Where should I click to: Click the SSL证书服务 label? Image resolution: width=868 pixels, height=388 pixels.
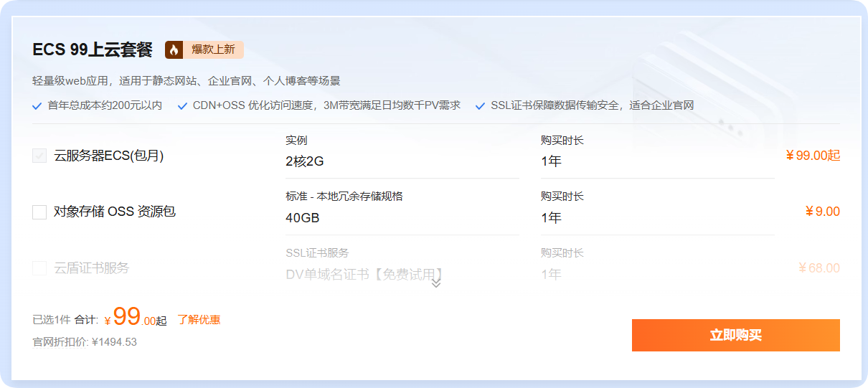pyautogui.click(x=317, y=253)
